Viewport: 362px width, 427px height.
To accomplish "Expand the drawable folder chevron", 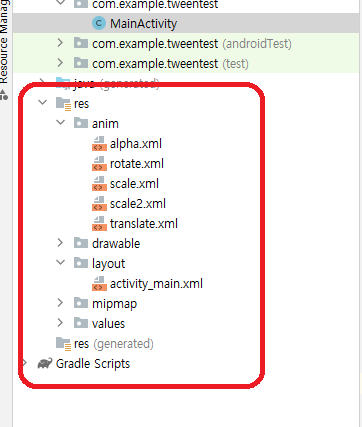I will click(x=60, y=243).
